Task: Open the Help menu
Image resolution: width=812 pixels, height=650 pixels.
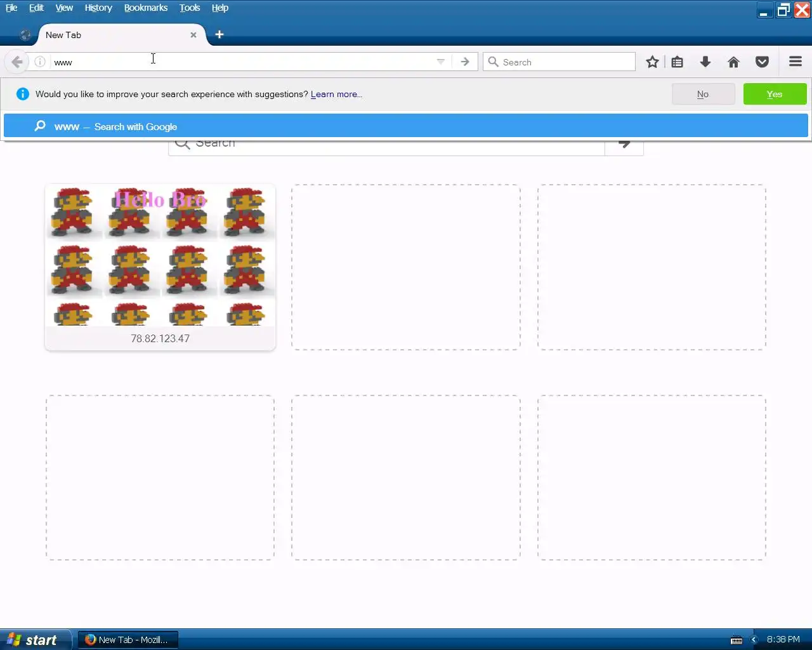Action: pos(220,8)
